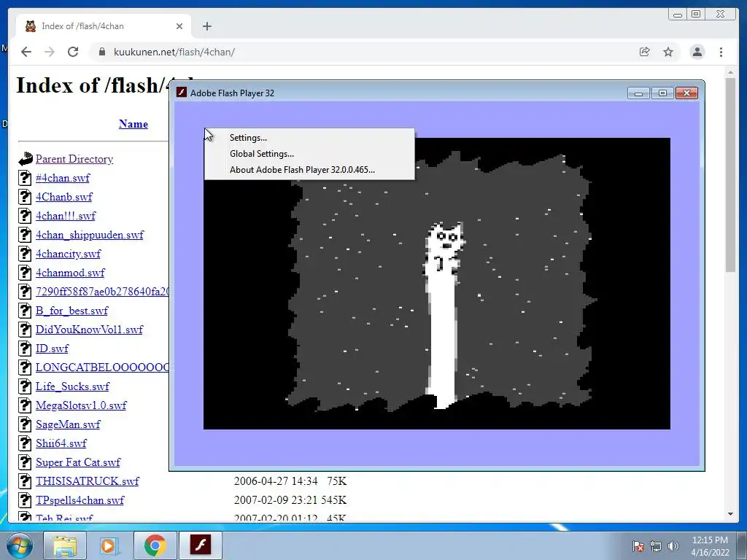Open the SageMan.swf link
This screenshot has height=560, width=747.
tap(68, 424)
